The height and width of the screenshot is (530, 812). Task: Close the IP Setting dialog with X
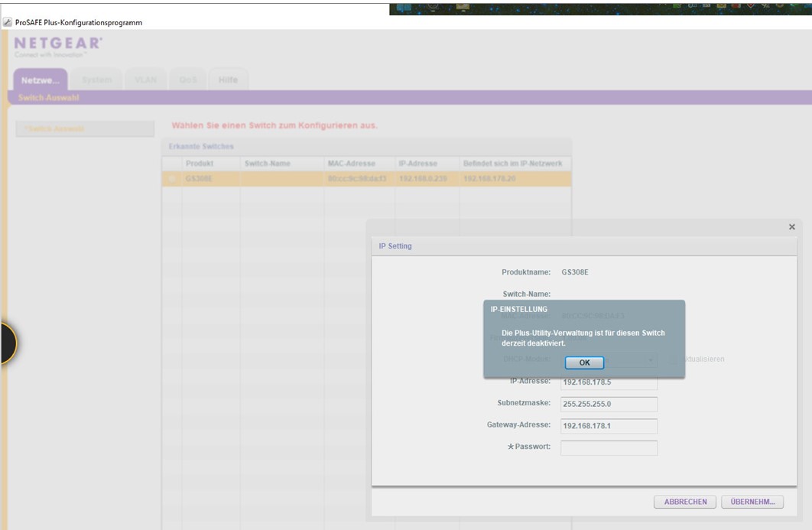point(791,227)
